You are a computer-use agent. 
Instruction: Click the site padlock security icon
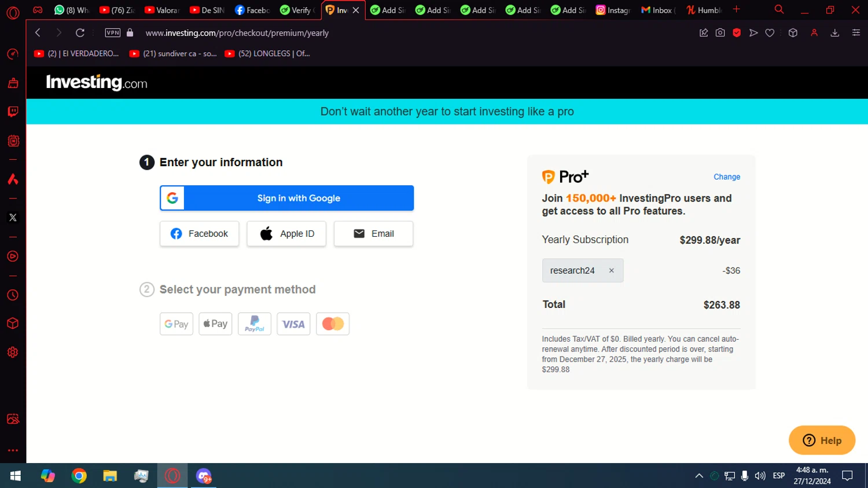coord(130,33)
